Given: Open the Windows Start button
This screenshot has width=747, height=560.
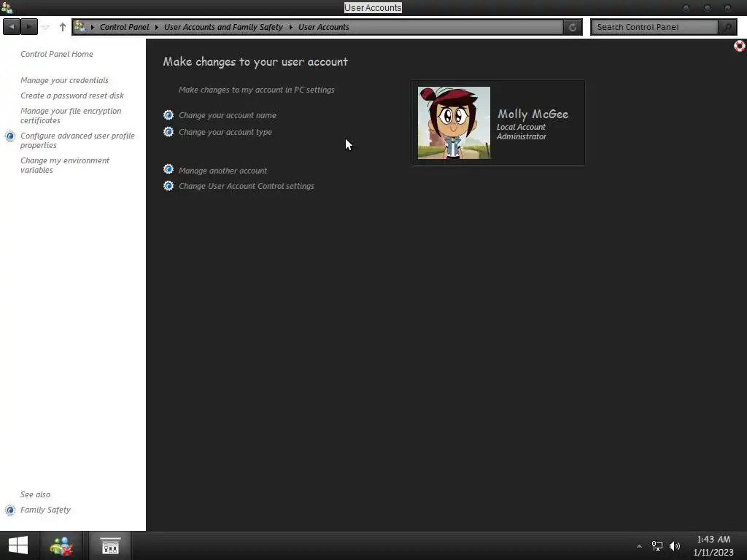Looking at the screenshot, I should tap(18, 545).
